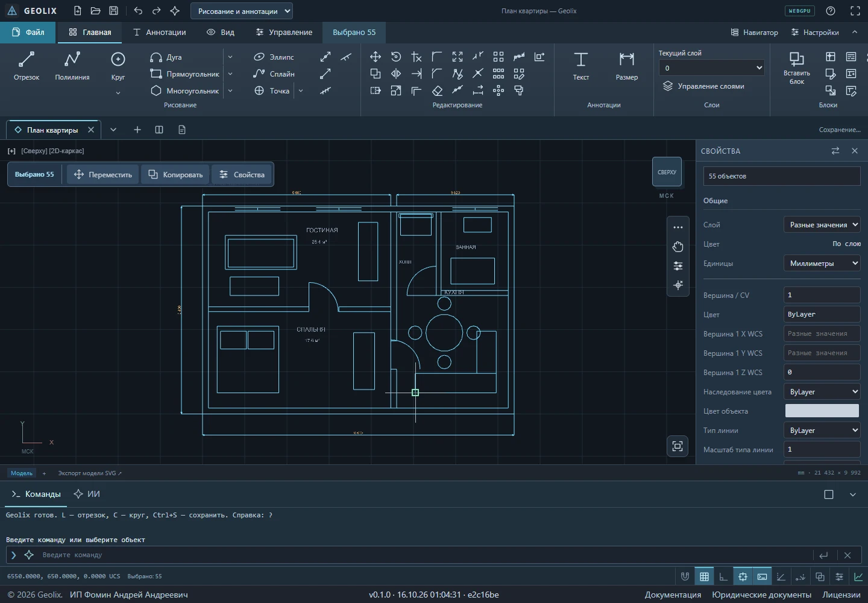This screenshot has height=603, width=868.
Task: Toggle the crosshair object snap button in status bar
Action: (x=743, y=576)
